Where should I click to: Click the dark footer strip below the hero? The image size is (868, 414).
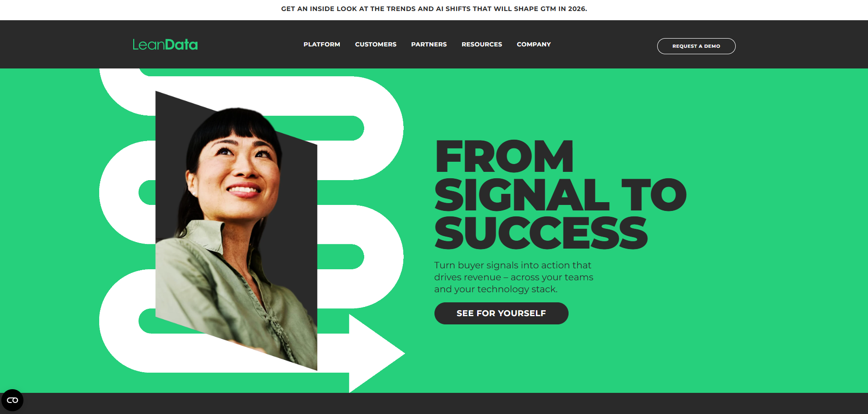[x=434, y=403]
